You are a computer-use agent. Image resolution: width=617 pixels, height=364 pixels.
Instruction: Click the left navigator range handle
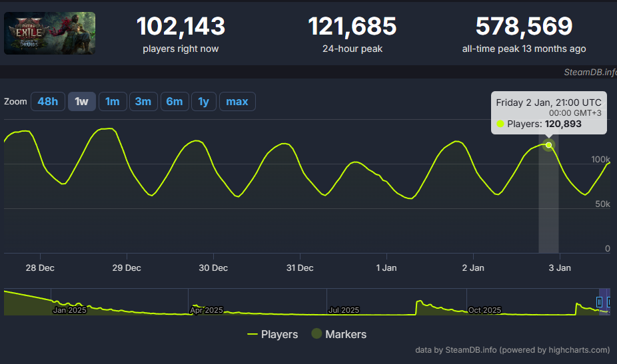click(x=599, y=302)
